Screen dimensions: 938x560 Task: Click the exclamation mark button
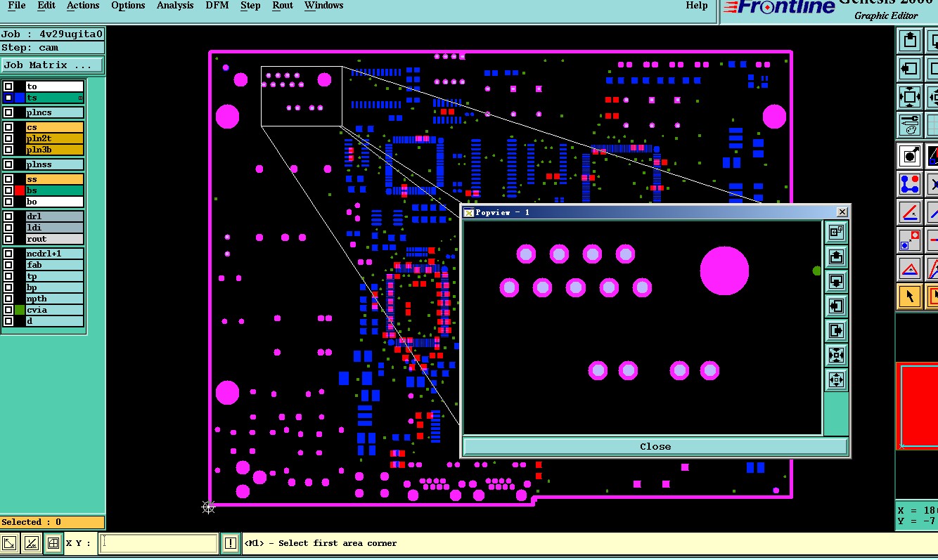tap(231, 543)
